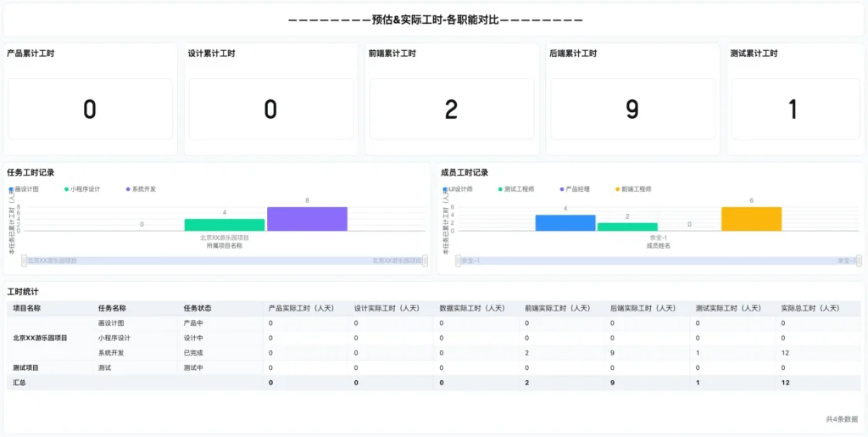Image resolution: width=868 pixels, height=437 pixels.
Task: Click left zoom handle of task chart slider
Action: click(25, 261)
